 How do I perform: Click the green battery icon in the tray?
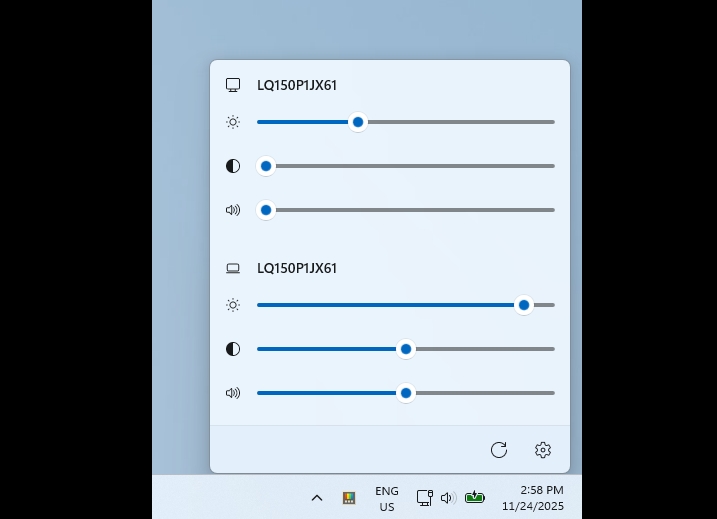pyautogui.click(x=474, y=497)
